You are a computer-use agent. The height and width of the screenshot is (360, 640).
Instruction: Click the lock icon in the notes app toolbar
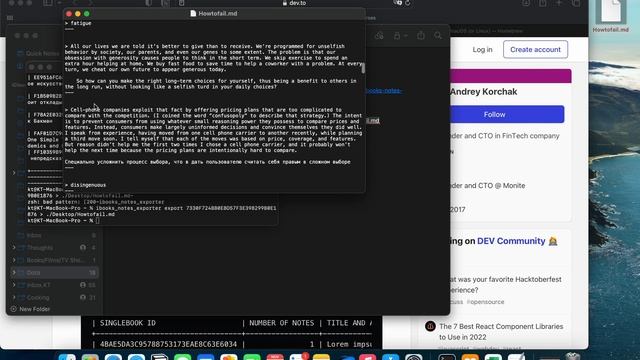pyautogui.click(x=397, y=36)
